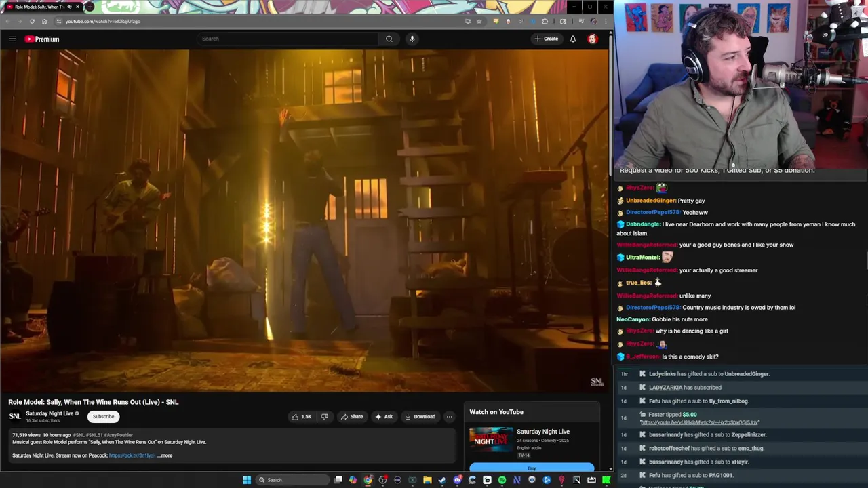Click the #SNL hashtag in description
The width and height of the screenshot is (868, 488).
pos(79,435)
